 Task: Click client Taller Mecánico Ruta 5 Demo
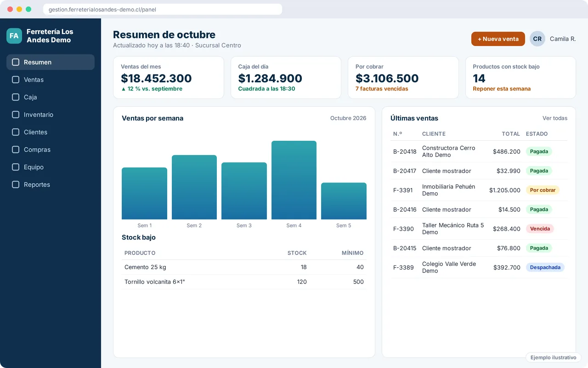click(453, 229)
